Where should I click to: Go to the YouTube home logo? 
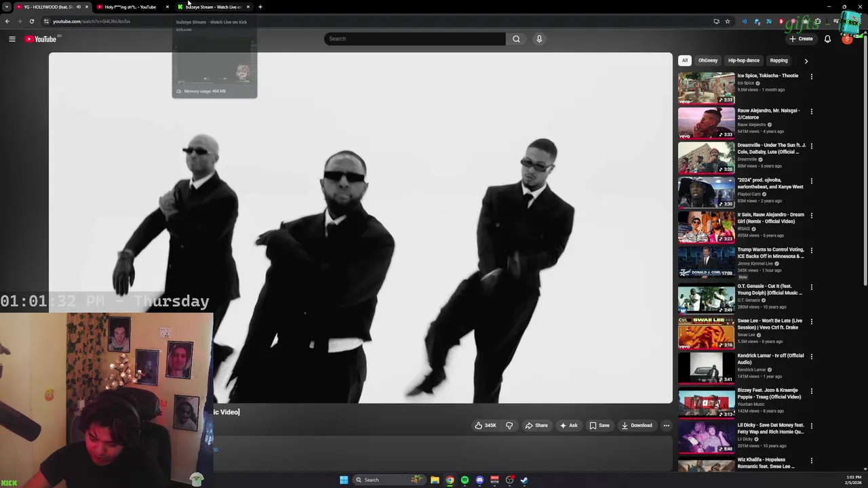[41, 39]
